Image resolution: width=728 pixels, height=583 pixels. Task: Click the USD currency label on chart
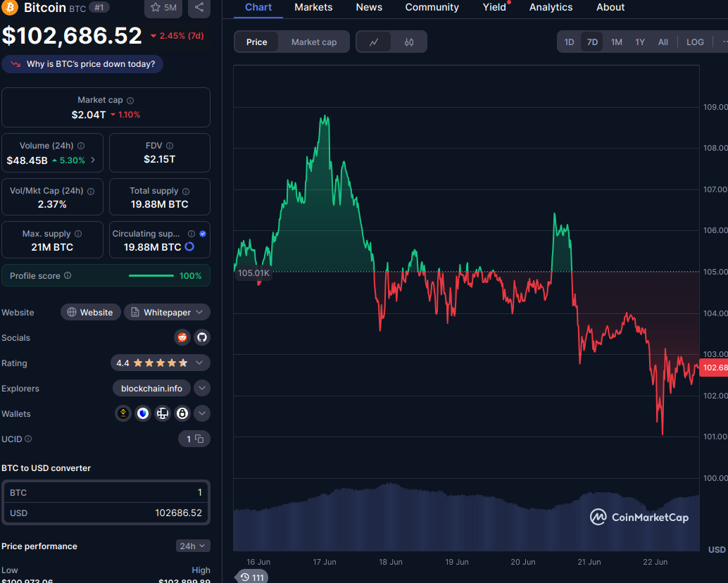[717, 550]
